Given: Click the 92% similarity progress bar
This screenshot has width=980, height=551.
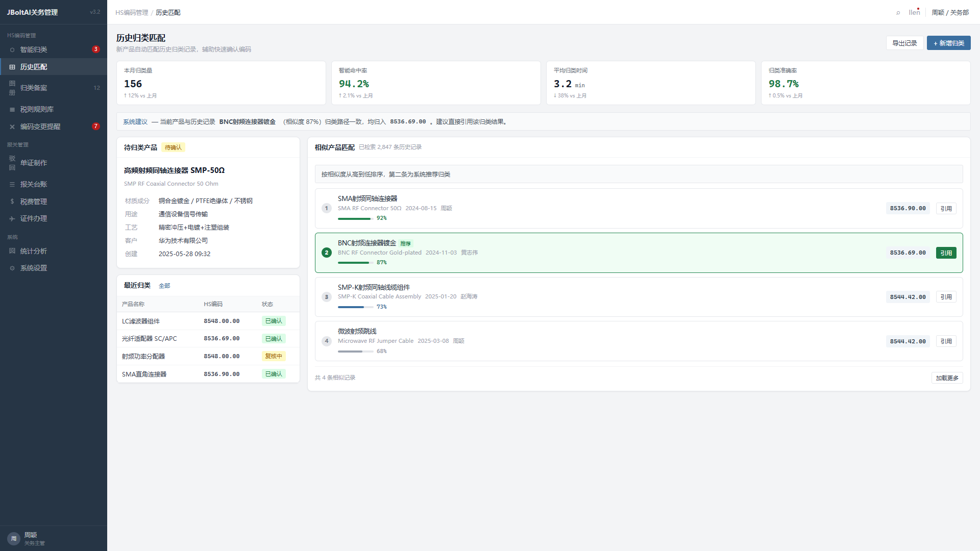Looking at the screenshot, I should (x=356, y=219).
